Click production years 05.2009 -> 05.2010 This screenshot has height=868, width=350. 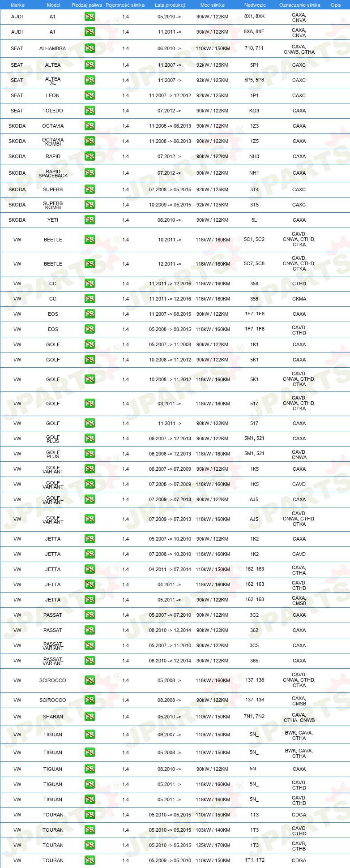click(170, 860)
